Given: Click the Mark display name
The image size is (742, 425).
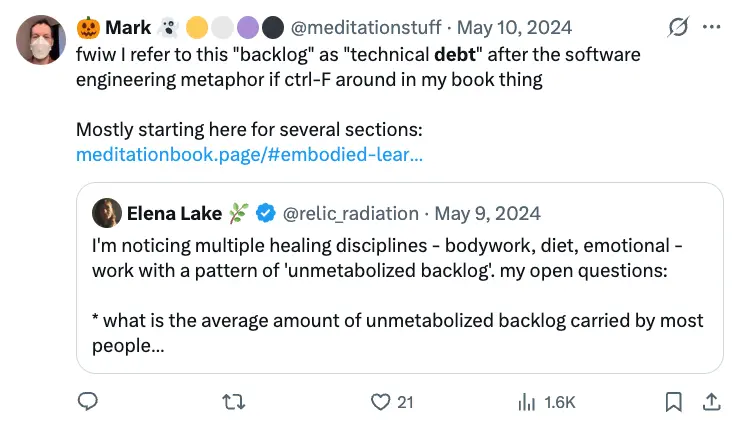Looking at the screenshot, I should [128, 27].
